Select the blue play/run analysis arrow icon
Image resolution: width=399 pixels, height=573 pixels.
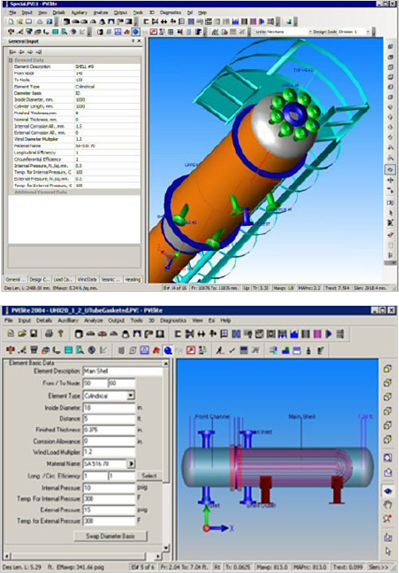329,334
